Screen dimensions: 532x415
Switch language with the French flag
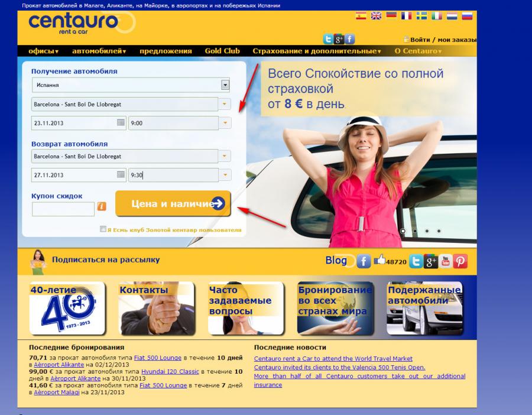[406, 15]
